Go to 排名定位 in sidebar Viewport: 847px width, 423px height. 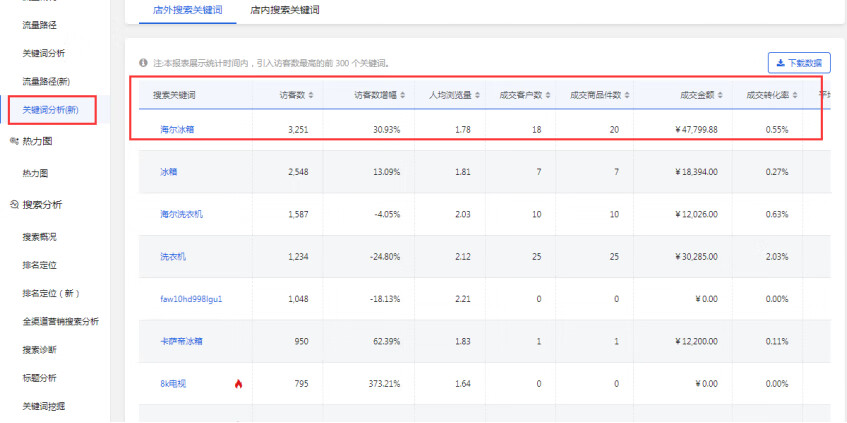click(39, 265)
